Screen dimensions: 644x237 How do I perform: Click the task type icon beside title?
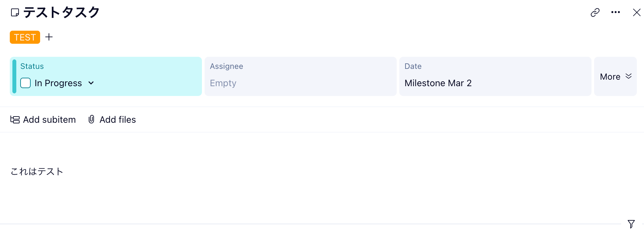pyautogui.click(x=15, y=13)
